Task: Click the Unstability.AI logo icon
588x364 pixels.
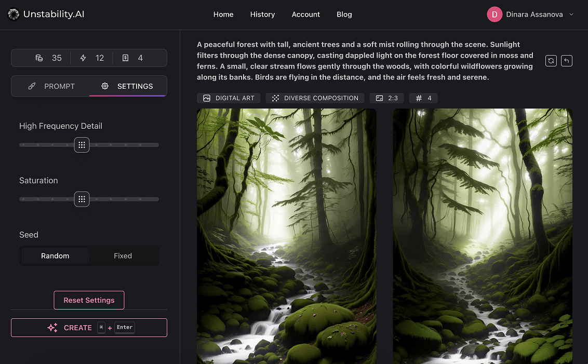Action: [14, 15]
